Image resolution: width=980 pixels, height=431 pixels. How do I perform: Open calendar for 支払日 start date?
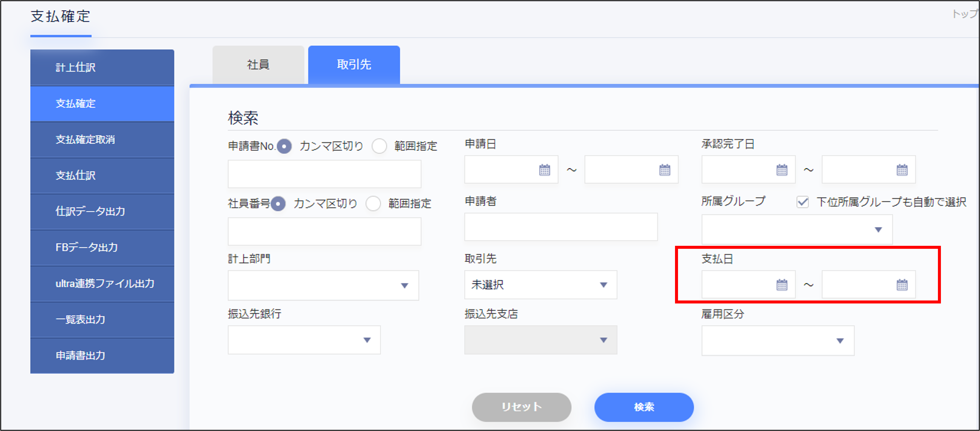(x=782, y=285)
